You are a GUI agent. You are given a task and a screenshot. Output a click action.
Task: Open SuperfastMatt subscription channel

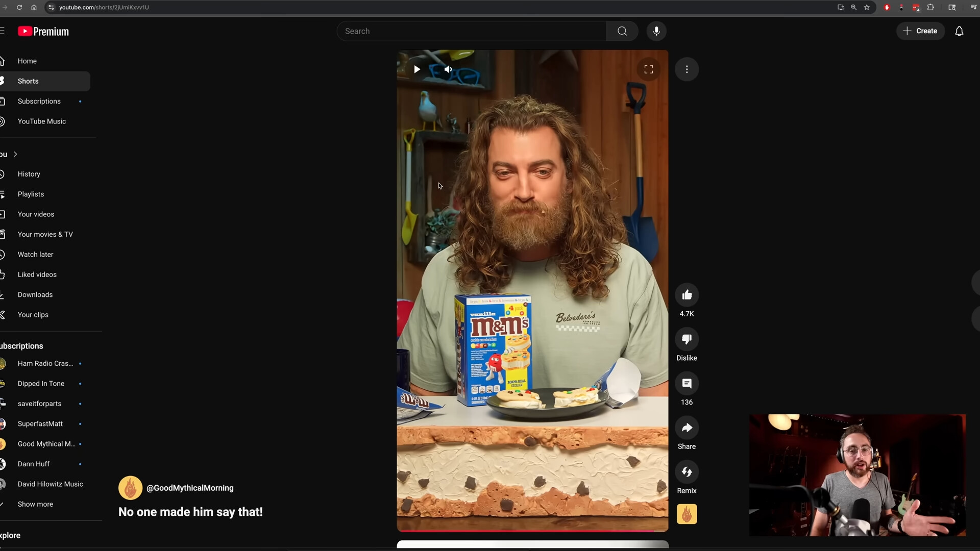(40, 424)
